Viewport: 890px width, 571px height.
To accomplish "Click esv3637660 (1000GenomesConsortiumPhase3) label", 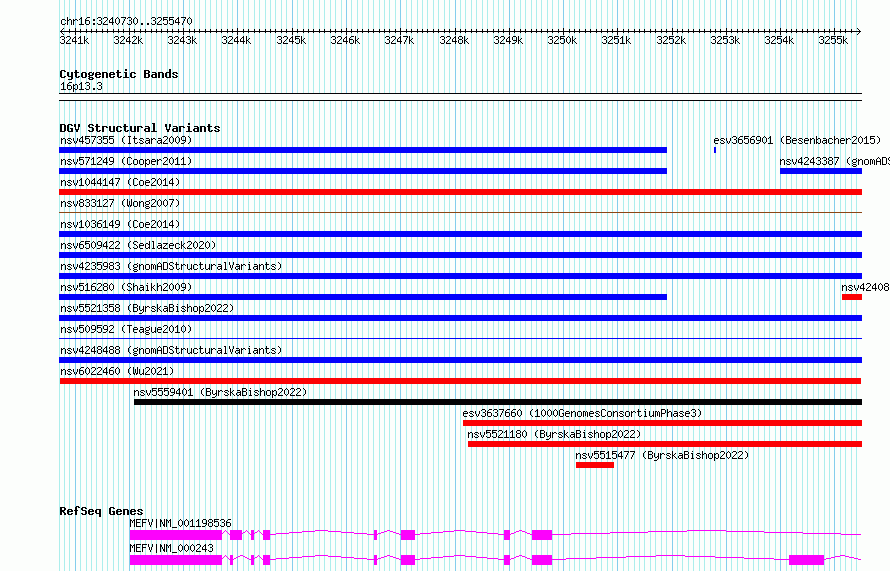I will tap(582, 413).
